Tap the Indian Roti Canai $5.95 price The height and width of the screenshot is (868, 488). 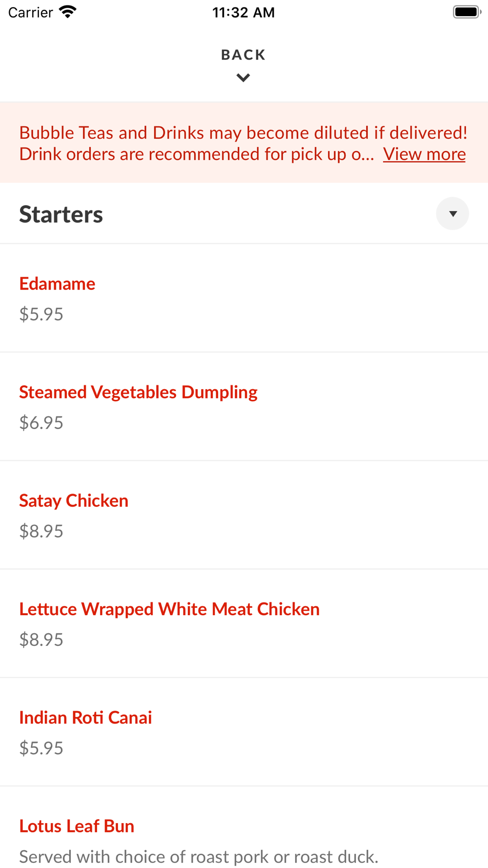pyautogui.click(x=41, y=747)
